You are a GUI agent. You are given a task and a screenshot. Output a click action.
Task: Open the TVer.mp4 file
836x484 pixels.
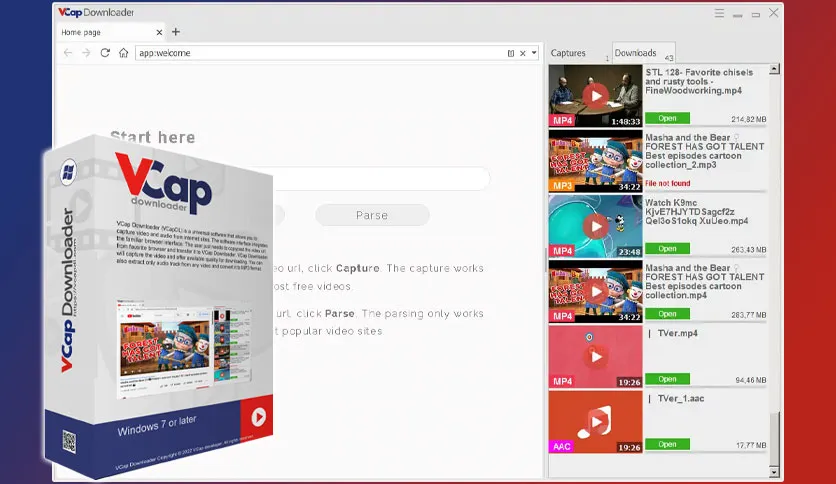point(668,379)
